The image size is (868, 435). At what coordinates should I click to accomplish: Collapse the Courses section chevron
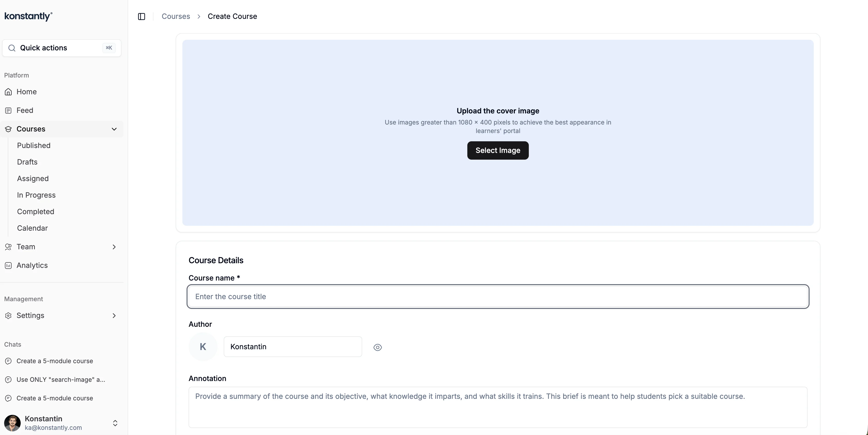tap(114, 129)
